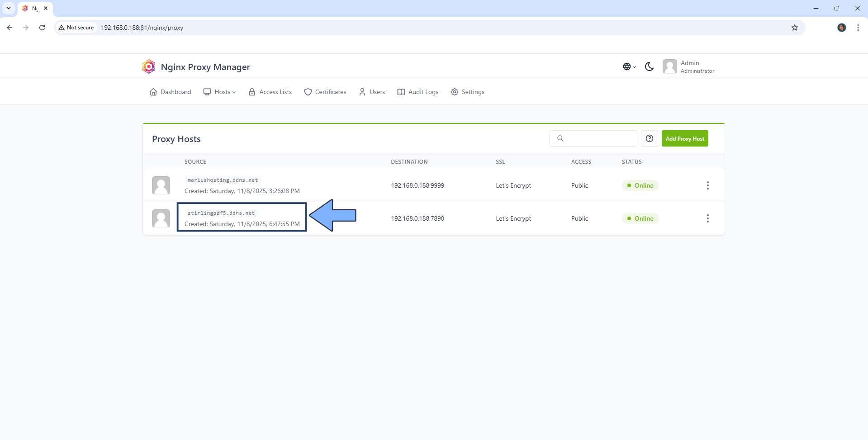Screen dimensions: 868x440
Task: Click the Access Lists lock icon
Action: coord(252,92)
